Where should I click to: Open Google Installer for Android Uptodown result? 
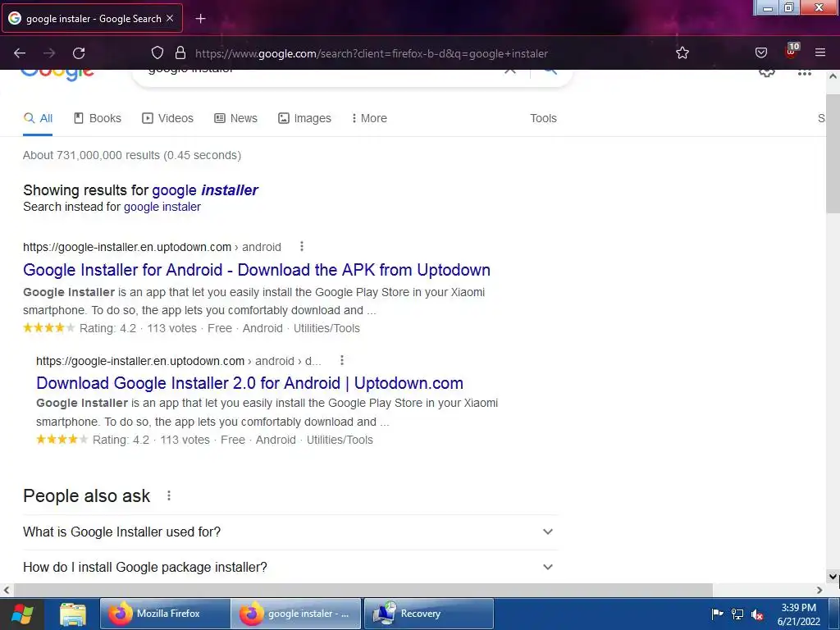click(257, 269)
